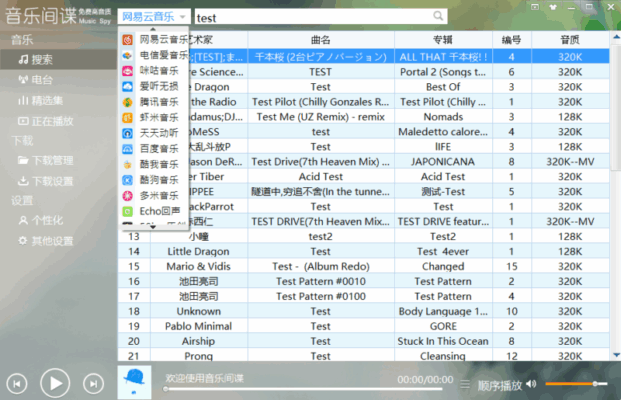Click the previous track button
621x400 pixels.
[17, 383]
